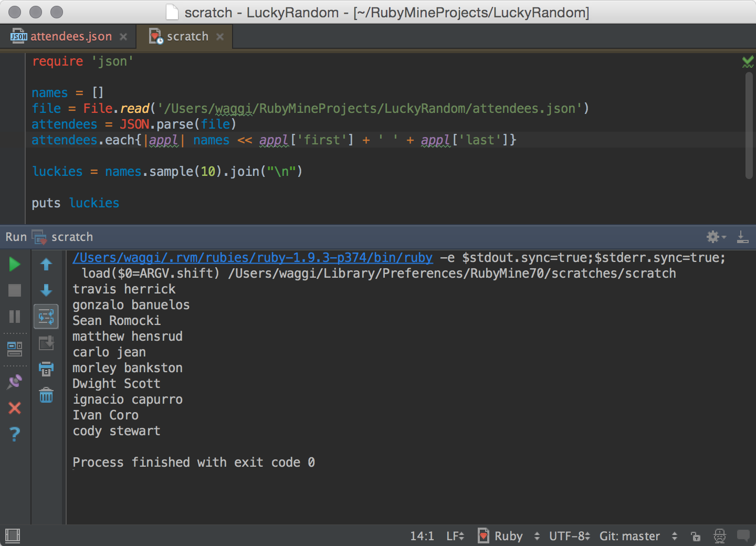Pause output with the pause icon
Viewport: 756px width, 546px height.
pyautogui.click(x=15, y=317)
